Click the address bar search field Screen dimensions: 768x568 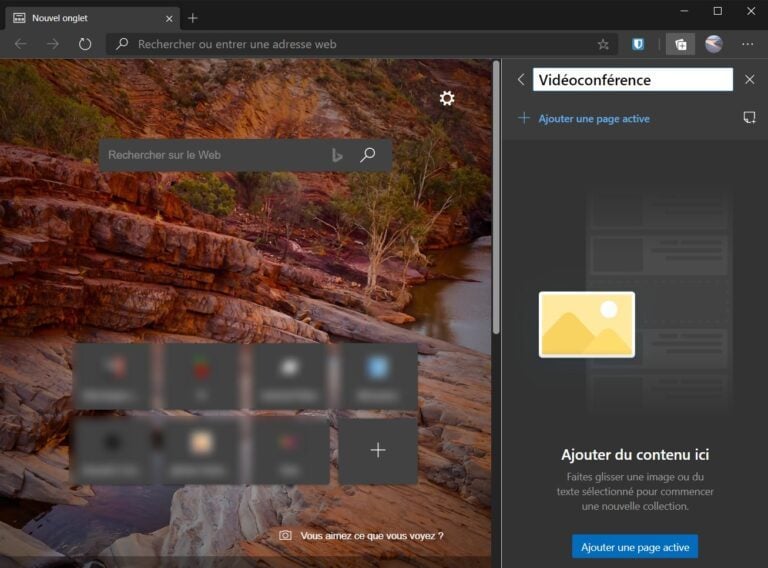(361, 45)
